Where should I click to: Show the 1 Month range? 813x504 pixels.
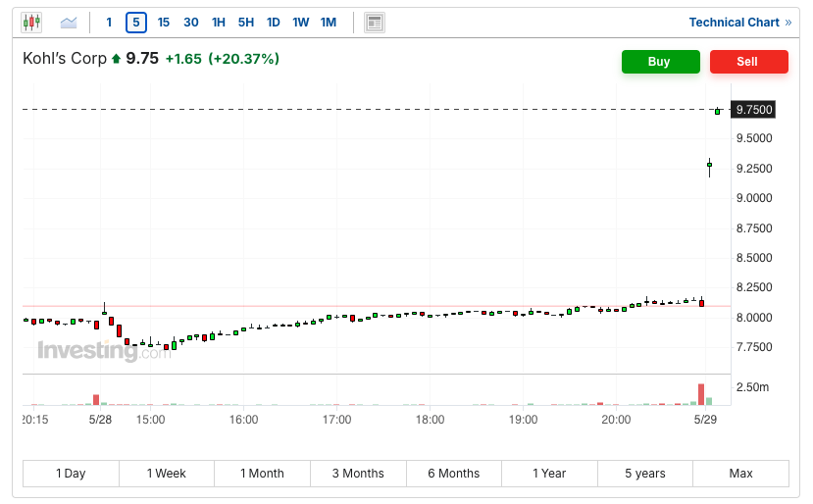coord(263,474)
